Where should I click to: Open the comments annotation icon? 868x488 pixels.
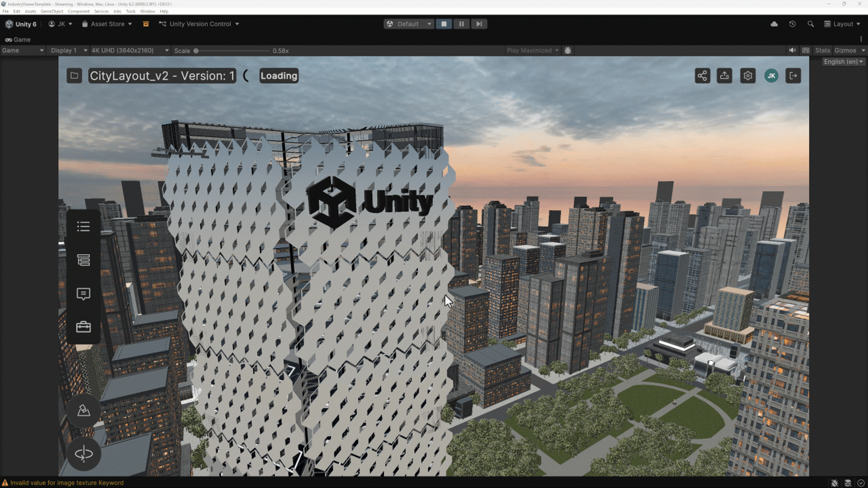[83, 294]
